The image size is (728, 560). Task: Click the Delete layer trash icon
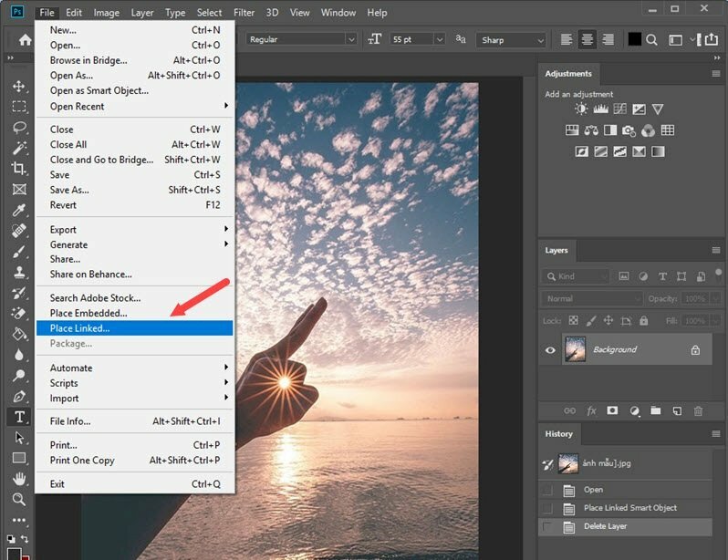(x=698, y=411)
